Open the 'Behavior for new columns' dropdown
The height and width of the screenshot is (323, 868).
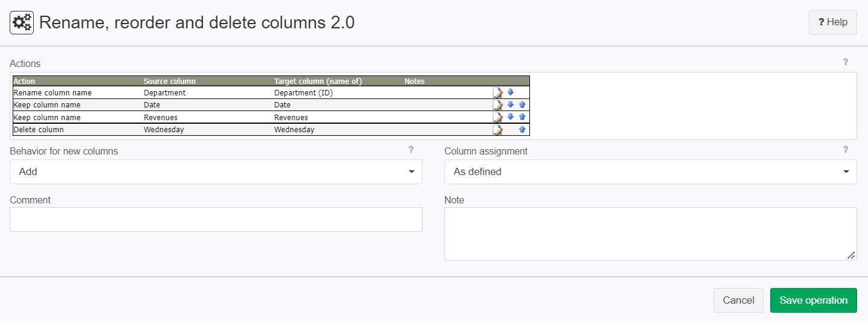216,171
